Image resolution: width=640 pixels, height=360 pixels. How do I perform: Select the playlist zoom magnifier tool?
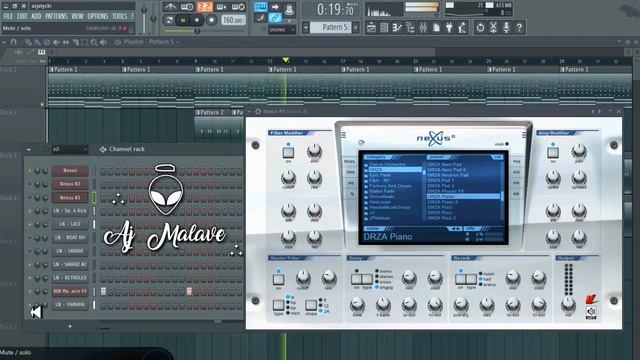click(x=94, y=42)
